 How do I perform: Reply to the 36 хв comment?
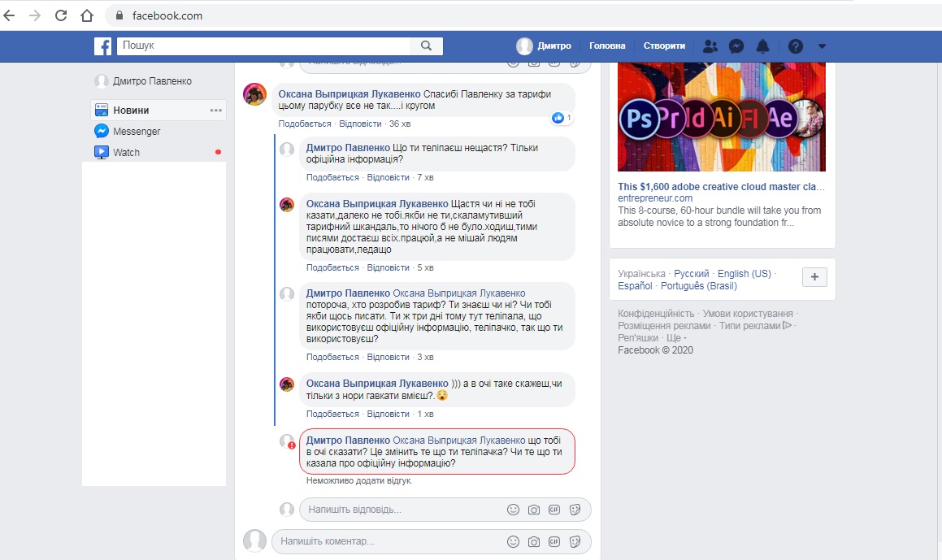[x=360, y=124]
